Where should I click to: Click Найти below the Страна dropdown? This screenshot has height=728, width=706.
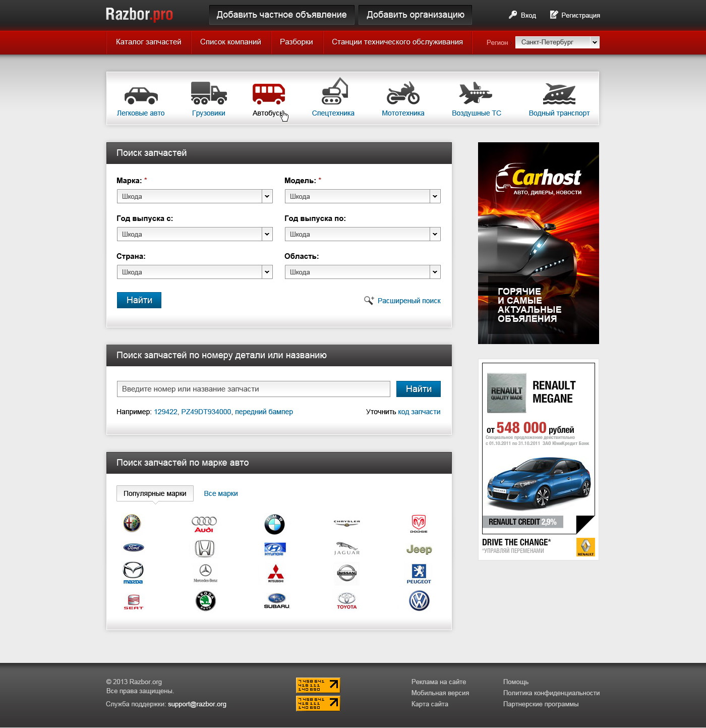coord(139,300)
